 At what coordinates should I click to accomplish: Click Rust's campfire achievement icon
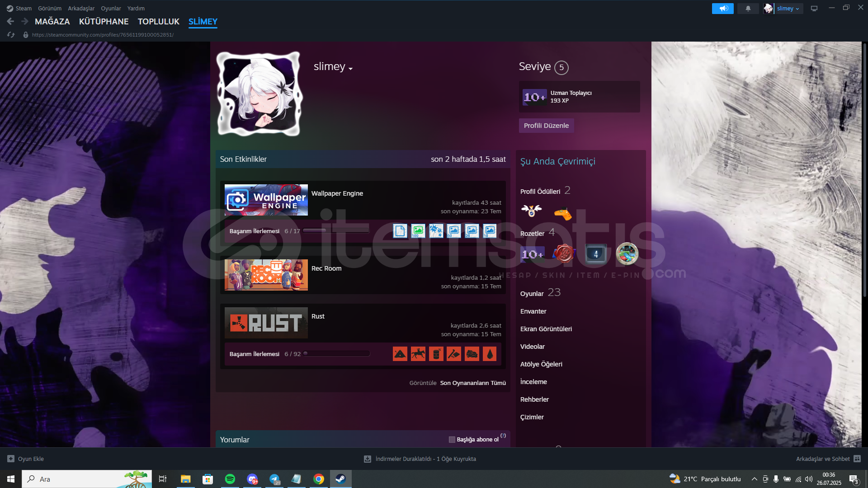click(400, 354)
